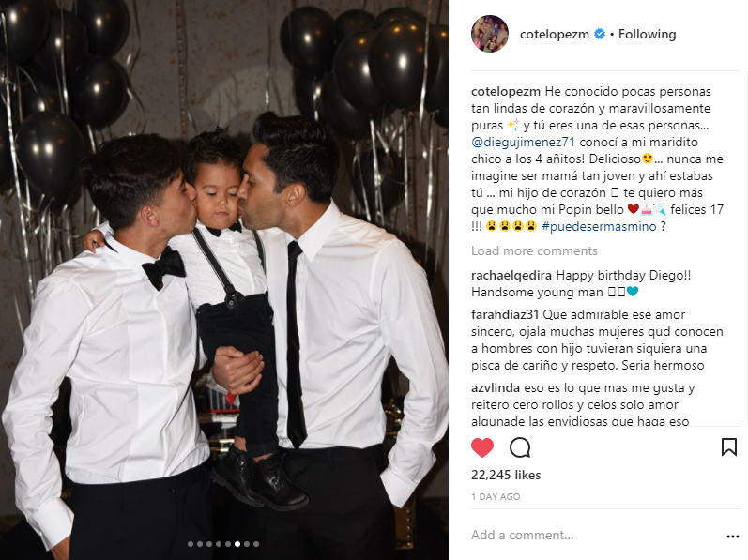Click the red heart like icon

click(482, 448)
